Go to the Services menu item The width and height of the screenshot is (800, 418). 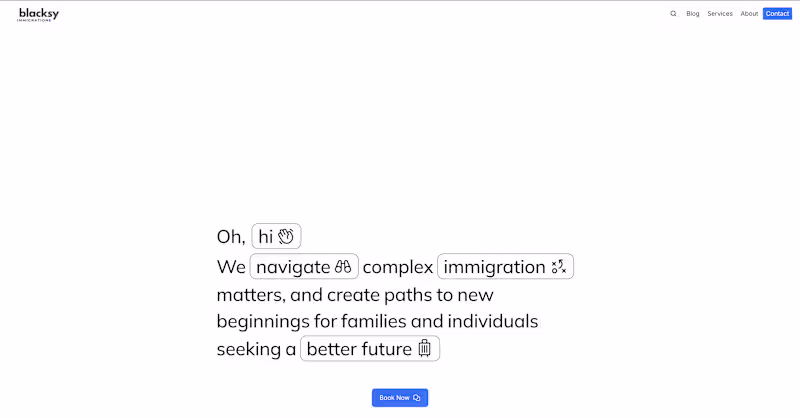tap(720, 14)
